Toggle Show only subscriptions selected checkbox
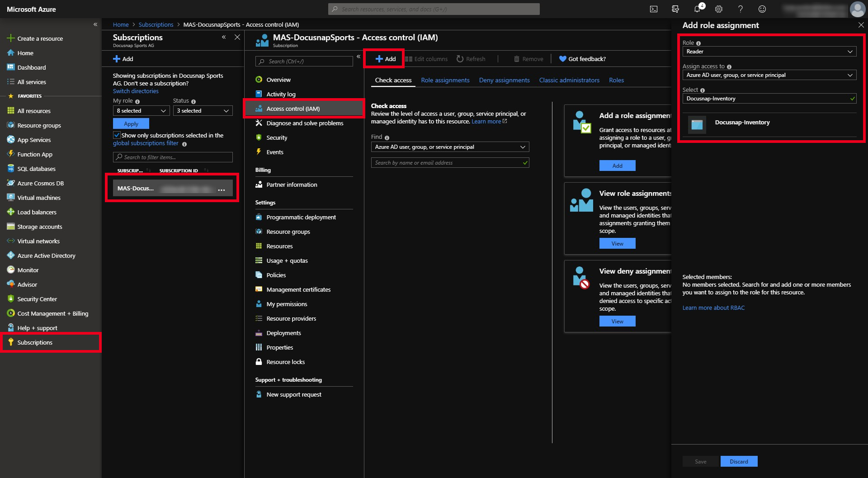 click(117, 135)
